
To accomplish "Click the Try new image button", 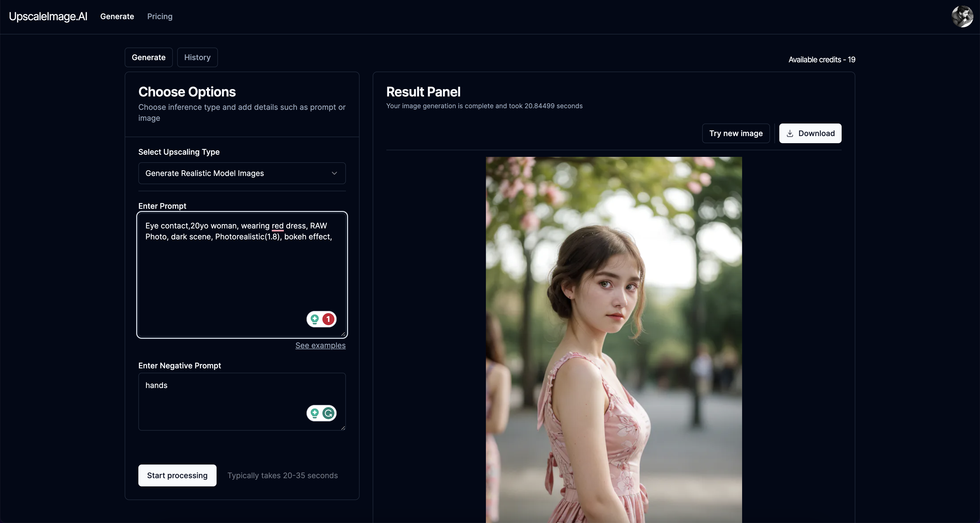I will coord(735,133).
